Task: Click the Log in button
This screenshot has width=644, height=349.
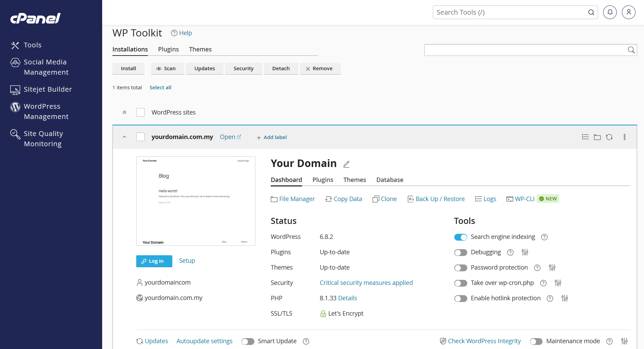Action: coord(154,261)
